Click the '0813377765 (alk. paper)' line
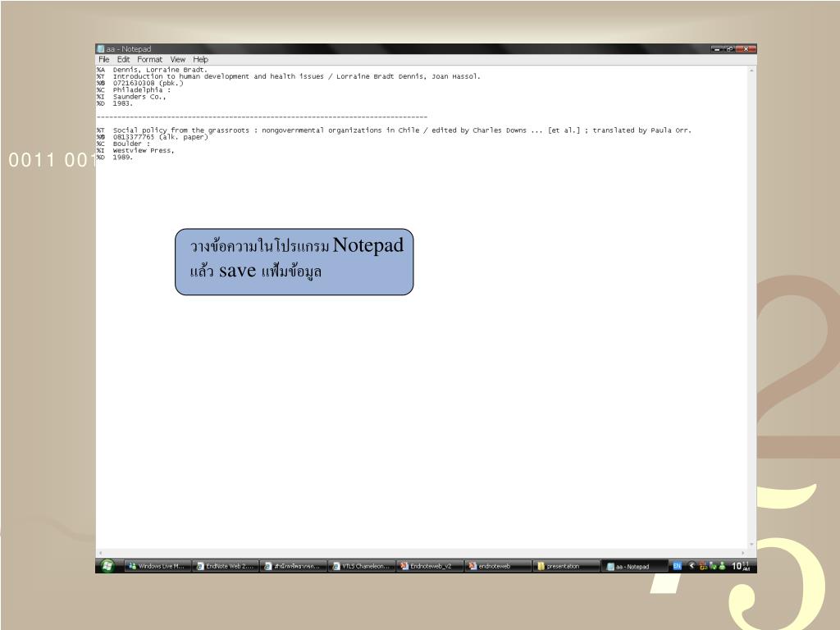The height and width of the screenshot is (630, 840). 160,137
